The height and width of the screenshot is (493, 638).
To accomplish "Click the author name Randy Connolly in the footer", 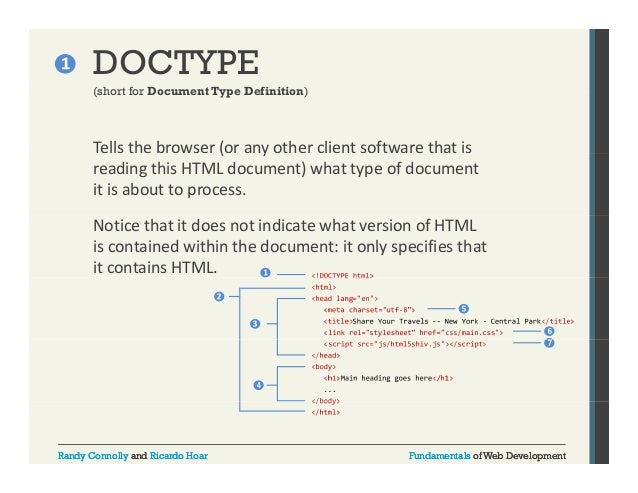I will click(x=93, y=456).
